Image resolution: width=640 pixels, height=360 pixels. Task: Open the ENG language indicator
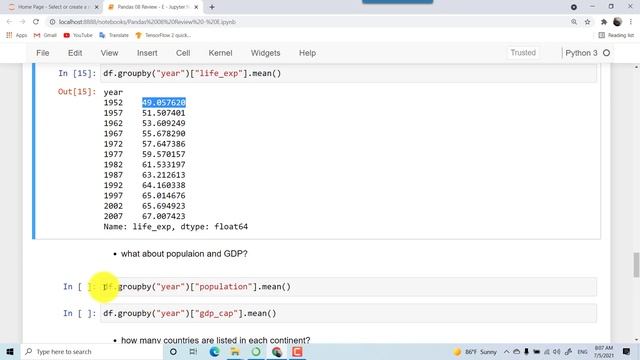pyautogui.click(x=582, y=351)
